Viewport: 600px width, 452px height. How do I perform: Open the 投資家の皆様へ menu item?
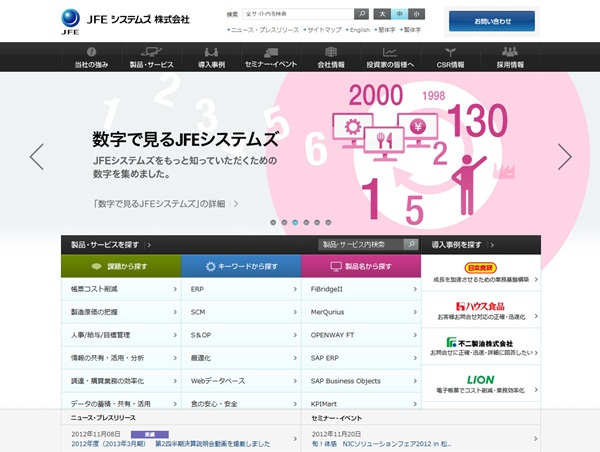(x=390, y=57)
